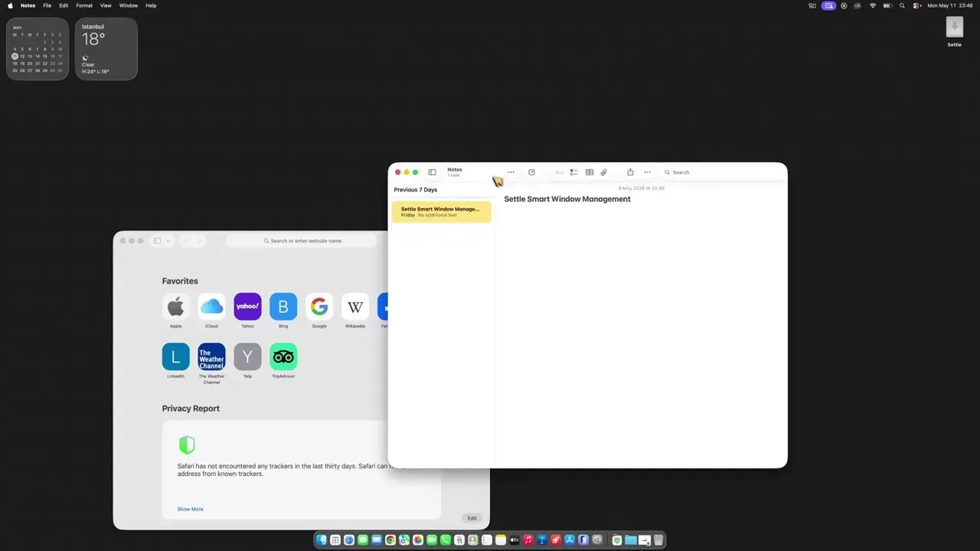The width and height of the screenshot is (980, 551).
Task: Click the date and time in menu bar
Action: [951, 5]
